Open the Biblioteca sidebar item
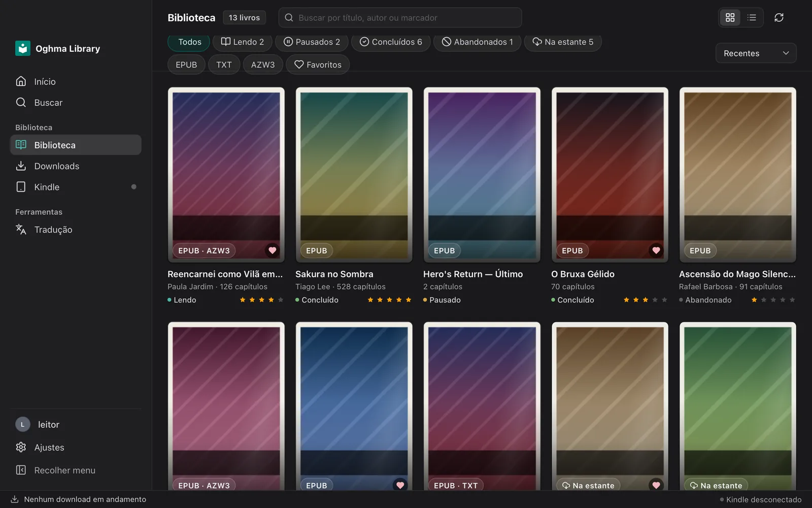 pos(76,145)
